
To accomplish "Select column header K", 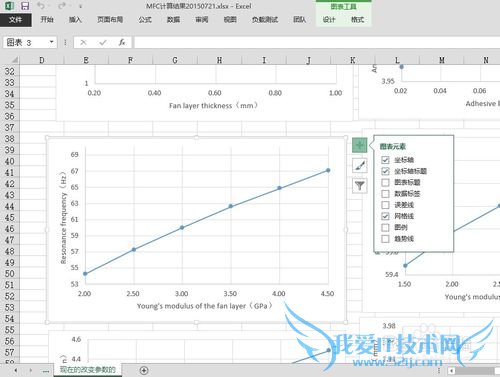I will point(353,60).
